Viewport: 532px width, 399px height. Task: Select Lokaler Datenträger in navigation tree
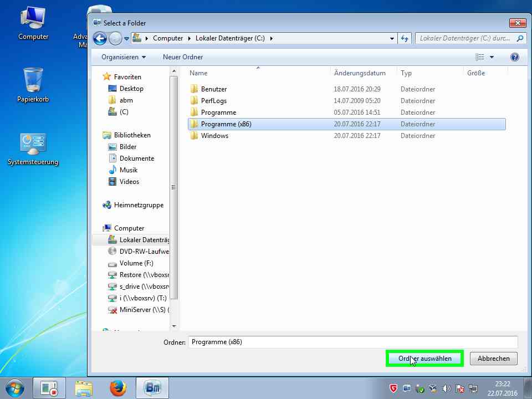click(x=144, y=240)
